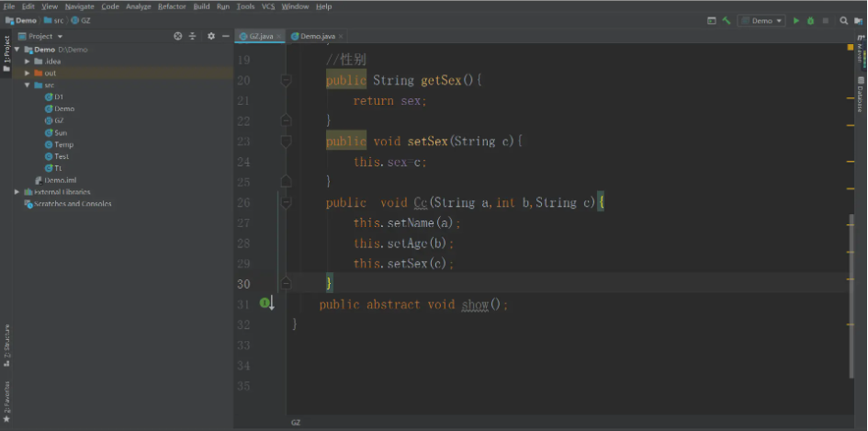Image resolution: width=868 pixels, height=431 pixels.
Task: Click line number 30 in gutter
Action: [x=243, y=284]
